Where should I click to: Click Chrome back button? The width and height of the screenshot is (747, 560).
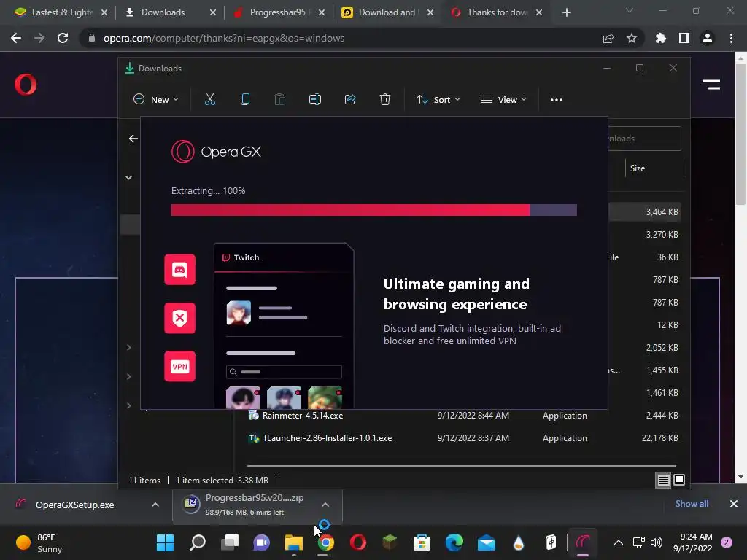(x=16, y=38)
